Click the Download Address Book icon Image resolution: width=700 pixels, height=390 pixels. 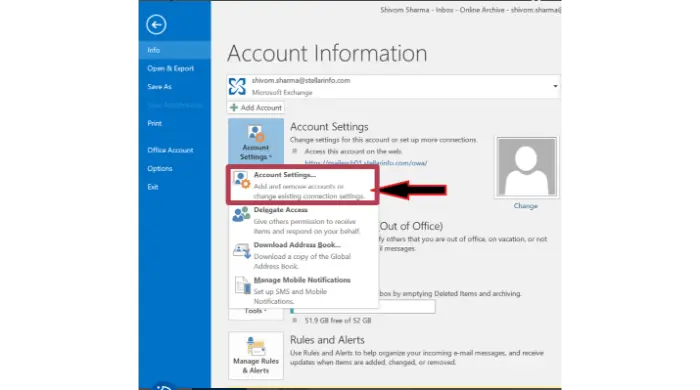tap(242, 250)
